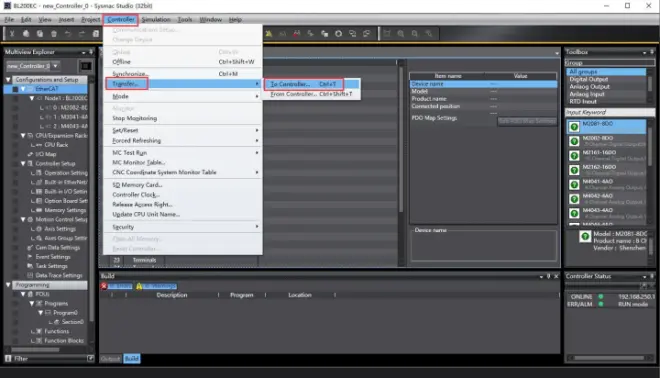Click the dark square button next to controller dropdown
Screen dimensions: 660x378
point(86,66)
